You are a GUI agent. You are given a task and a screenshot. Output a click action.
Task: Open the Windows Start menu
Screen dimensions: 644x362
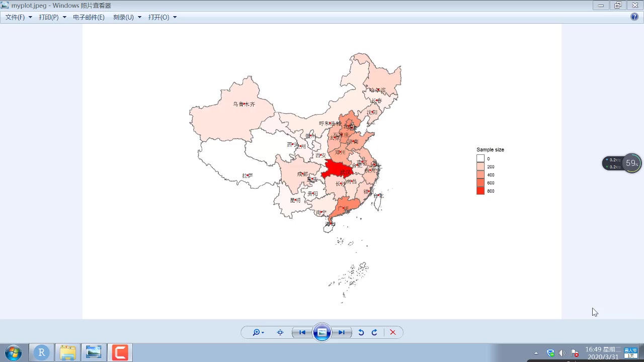(14, 352)
